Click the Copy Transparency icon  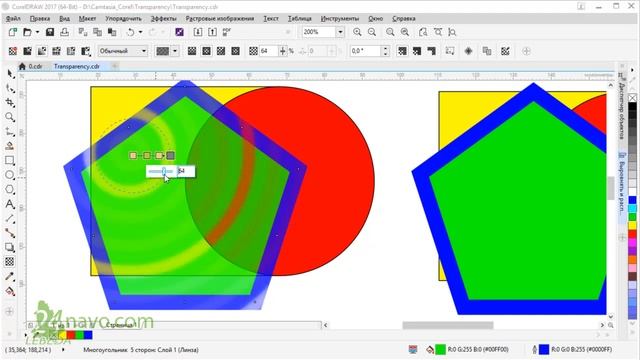[x=487, y=51]
